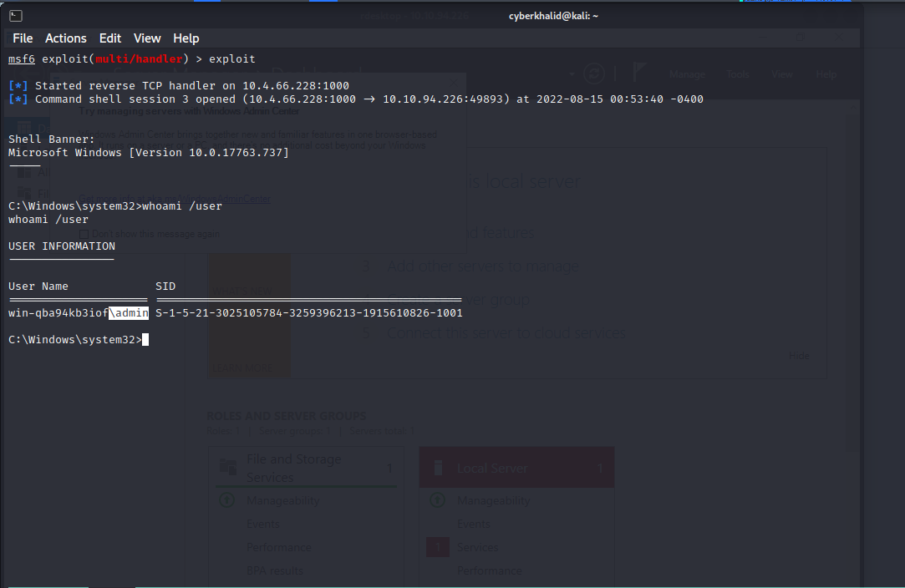905x588 pixels.
Task: Click the SID value S-1-5-21-3025105784-3259396213-1915610826-1001
Action: 309,312
